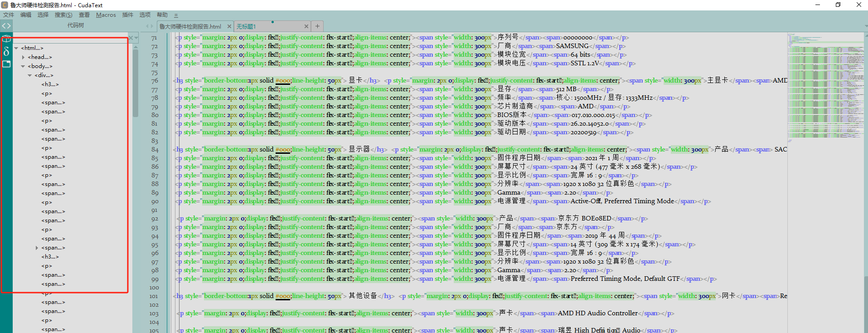Image resolution: width=868 pixels, height=333 pixels.
Task: Click tab scroll left arrow
Action: 147,26
